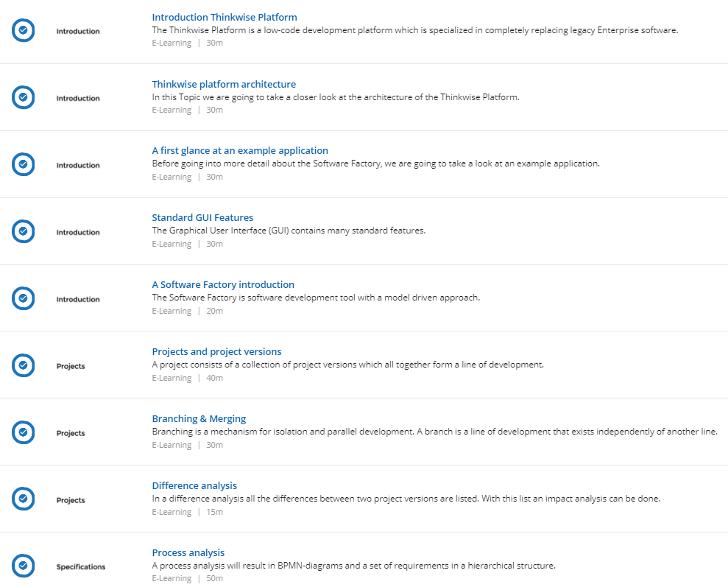Click checkmark icon next to Standard GUI Features
728x587 pixels.
[x=24, y=231]
